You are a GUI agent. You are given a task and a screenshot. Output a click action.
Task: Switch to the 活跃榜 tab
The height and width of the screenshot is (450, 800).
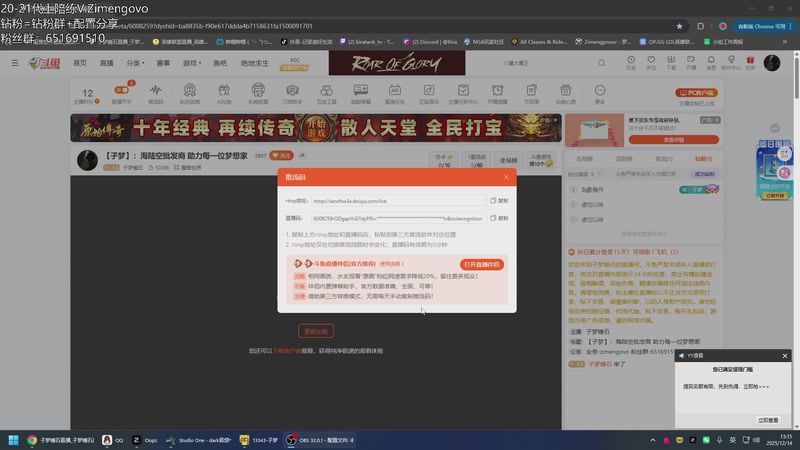point(624,159)
